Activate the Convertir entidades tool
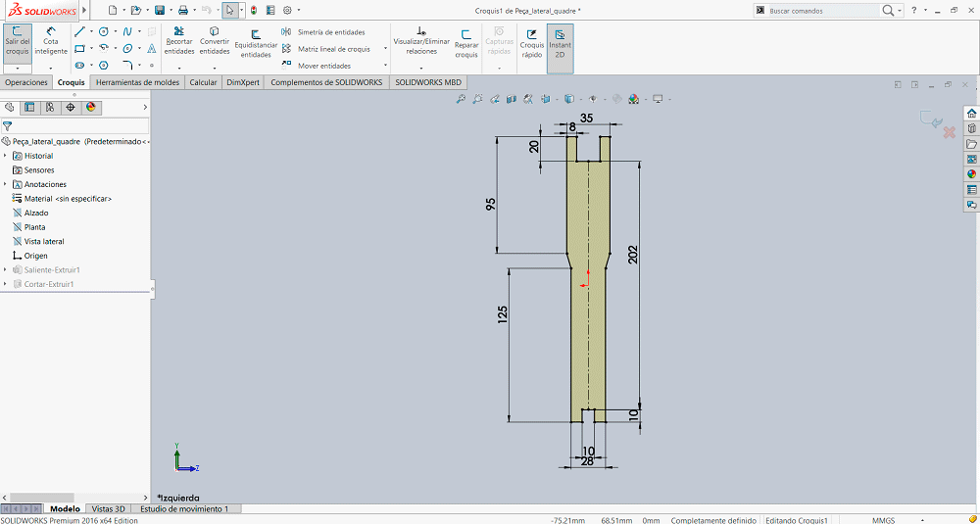This screenshot has height=525, width=980. click(x=215, y=41)
